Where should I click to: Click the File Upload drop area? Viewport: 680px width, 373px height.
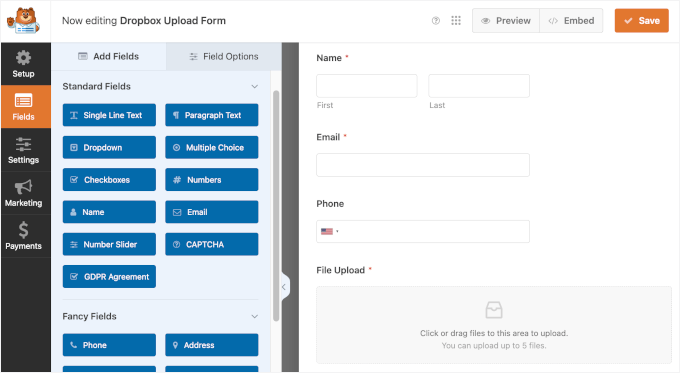click(x=494, y=324)
